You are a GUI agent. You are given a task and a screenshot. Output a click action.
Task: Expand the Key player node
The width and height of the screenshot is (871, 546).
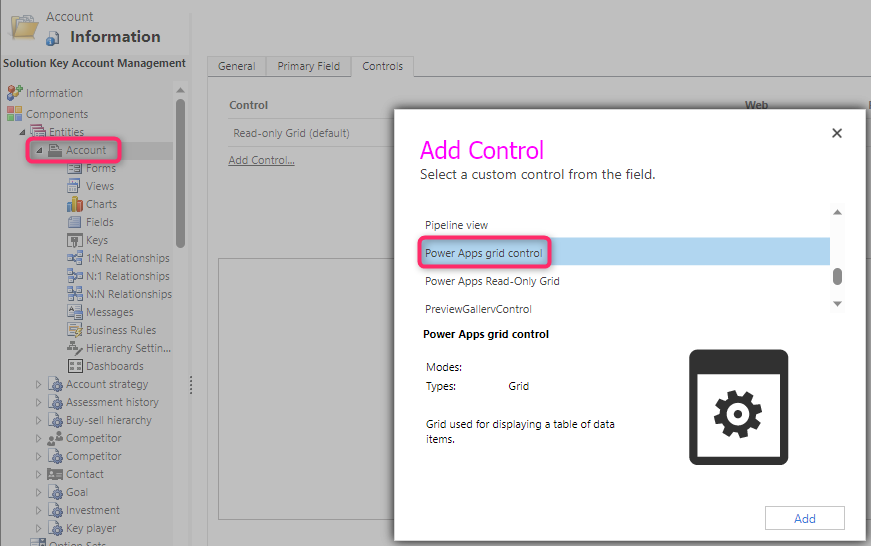coord(38,528)
